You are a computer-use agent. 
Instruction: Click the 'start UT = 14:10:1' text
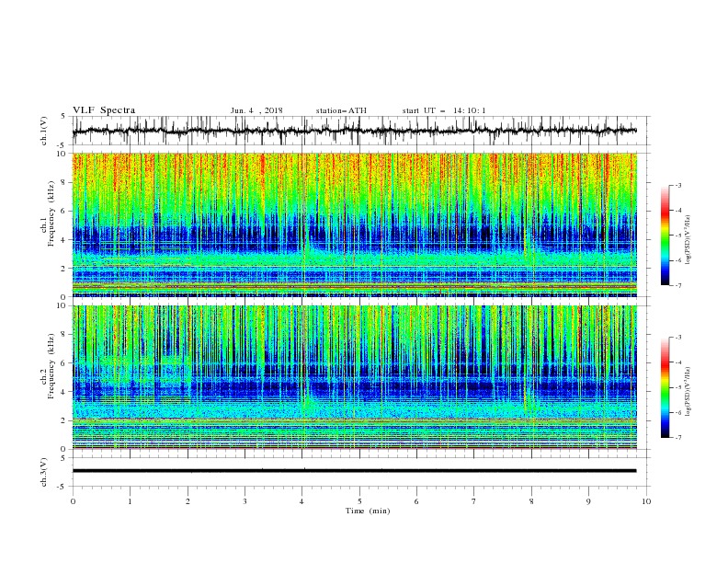coord(444,110)
